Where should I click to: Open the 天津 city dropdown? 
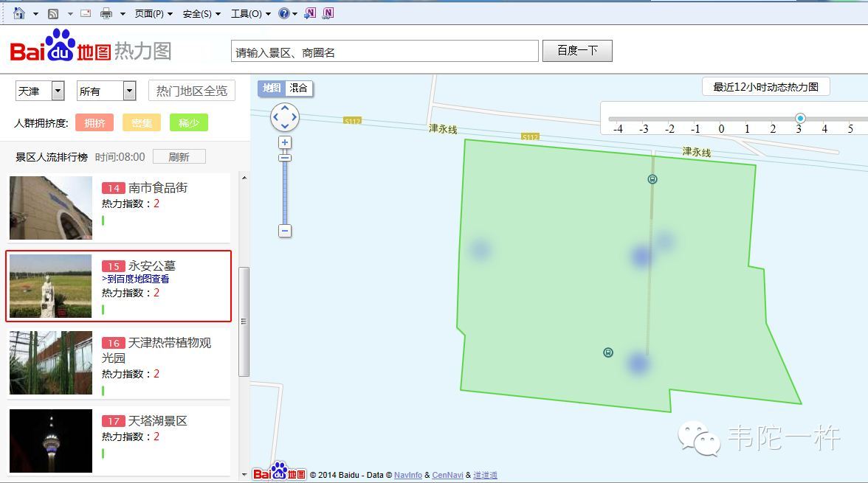40,91
